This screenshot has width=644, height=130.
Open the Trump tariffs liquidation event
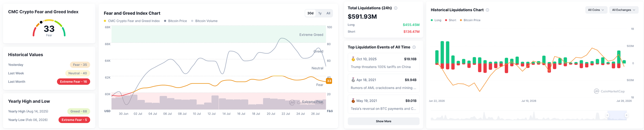coord(384,63)
